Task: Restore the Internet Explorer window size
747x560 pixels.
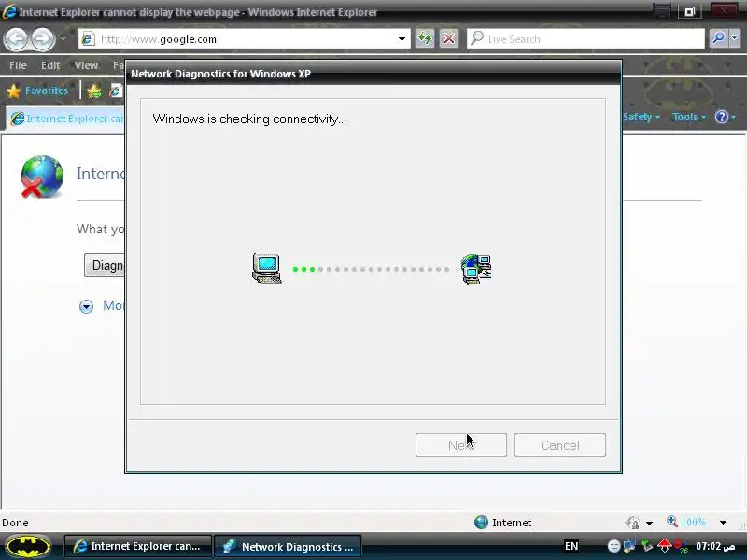Action: point(689,11)
